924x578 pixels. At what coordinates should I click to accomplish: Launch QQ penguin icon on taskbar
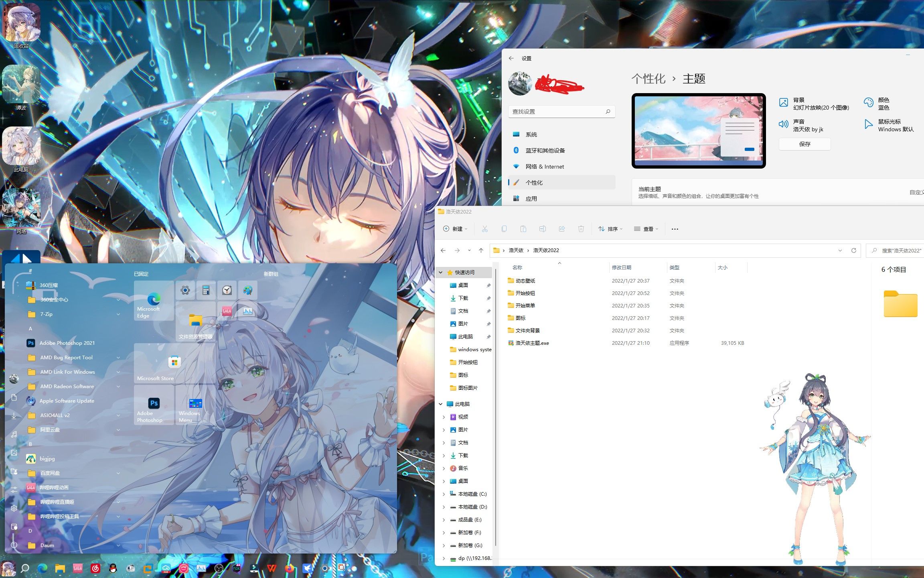click(113, 568)
